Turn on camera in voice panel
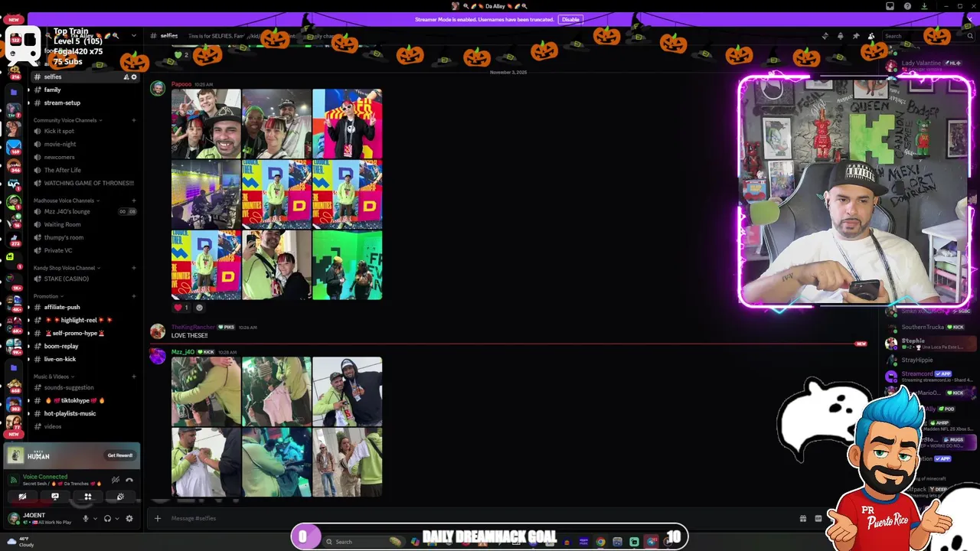 point(22,497)
